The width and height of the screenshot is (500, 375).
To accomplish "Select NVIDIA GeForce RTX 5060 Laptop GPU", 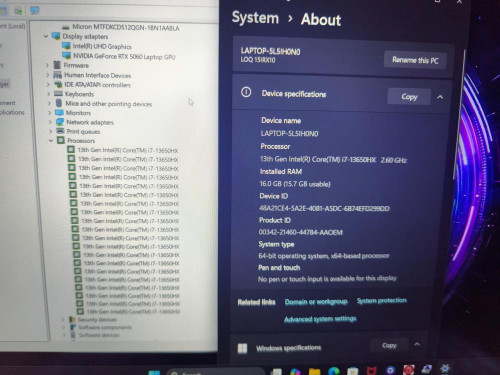I will point(124,56).
